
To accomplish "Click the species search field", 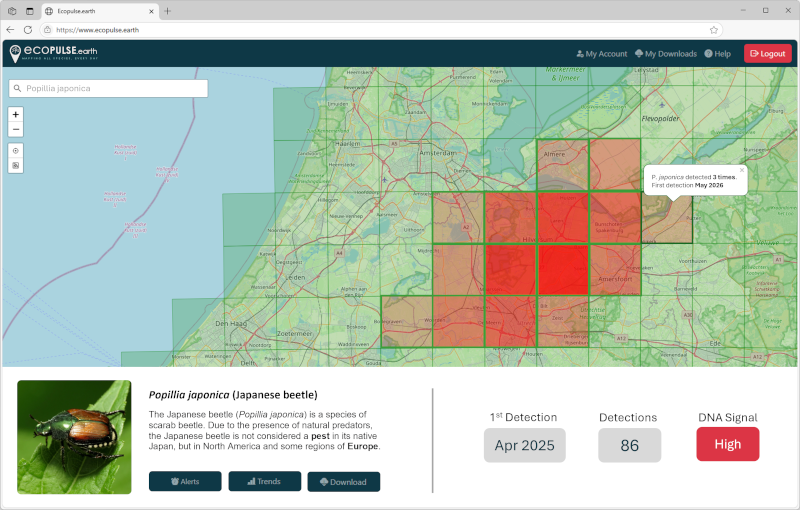I will coord(109,88).
